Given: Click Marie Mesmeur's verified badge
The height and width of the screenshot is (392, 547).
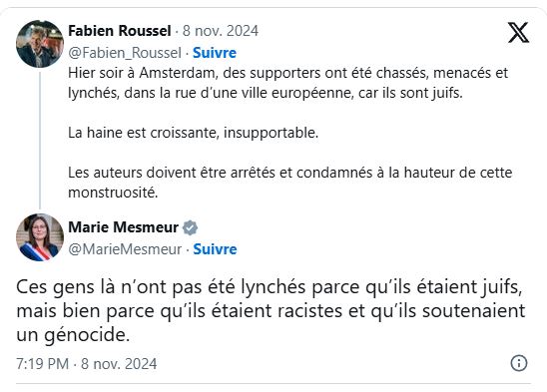Looking at the screenshot, I should pos(190,227).
